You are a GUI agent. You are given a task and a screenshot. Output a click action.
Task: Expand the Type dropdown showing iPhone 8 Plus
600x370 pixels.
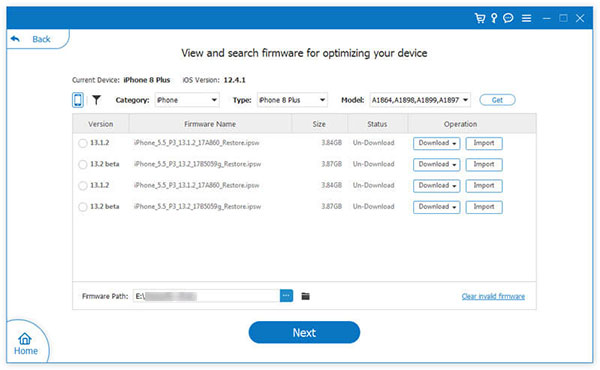(292, 100)
